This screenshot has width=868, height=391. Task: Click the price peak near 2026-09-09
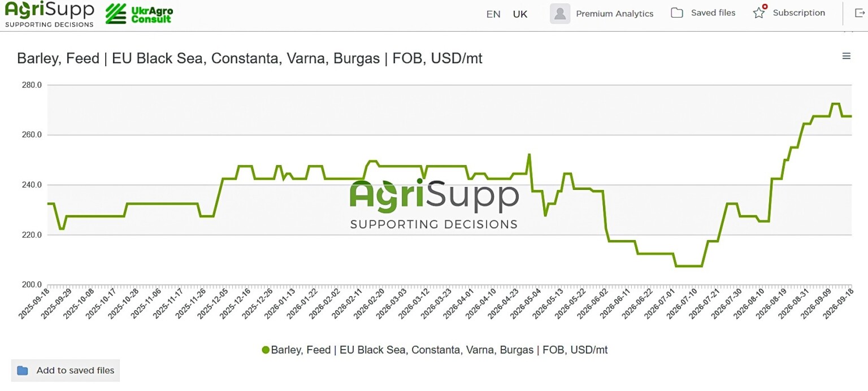[835, 103]
